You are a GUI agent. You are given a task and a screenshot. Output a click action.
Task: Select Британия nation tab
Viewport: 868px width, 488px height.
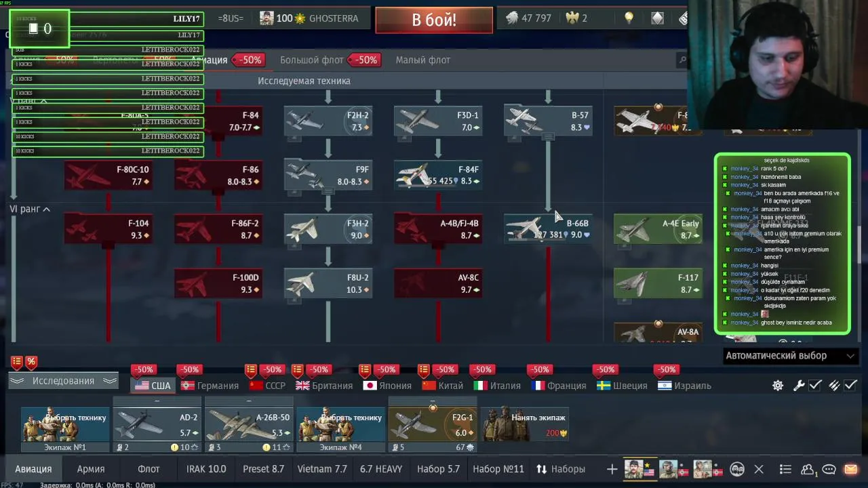click(324, 385)
